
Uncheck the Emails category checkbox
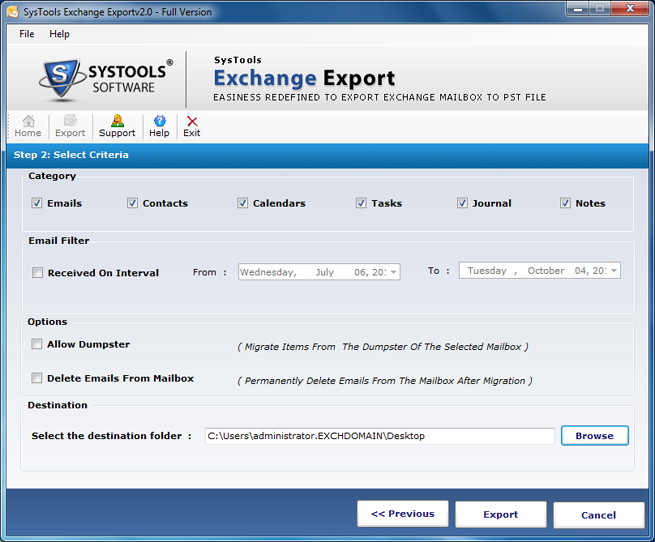[37, 203]
